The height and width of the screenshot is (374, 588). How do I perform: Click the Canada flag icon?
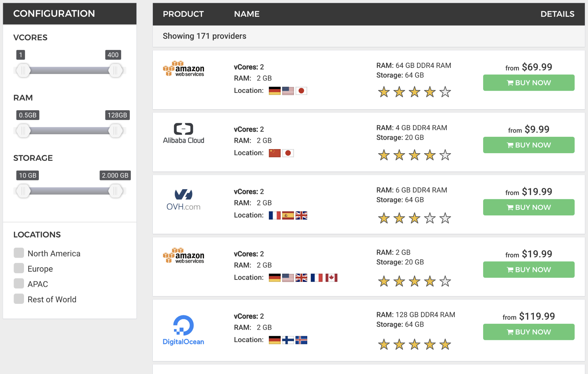[x=331, y=278]
